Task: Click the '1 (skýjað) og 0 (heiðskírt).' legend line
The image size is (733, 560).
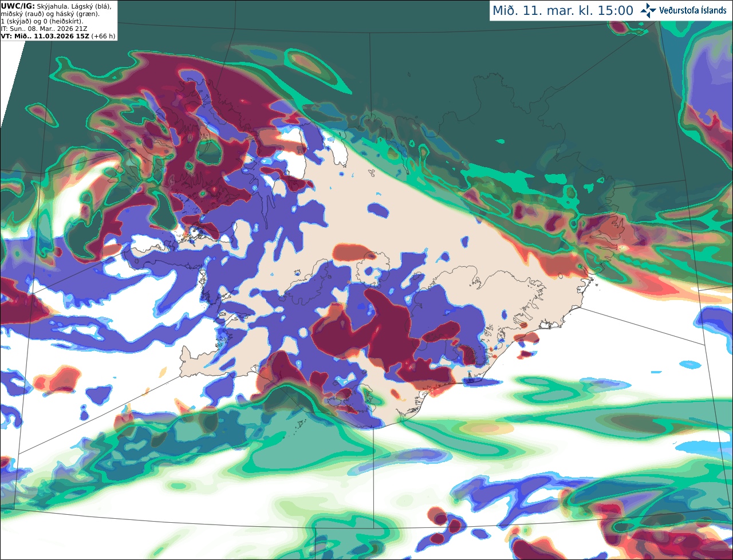Action: [x=42, y=21]
